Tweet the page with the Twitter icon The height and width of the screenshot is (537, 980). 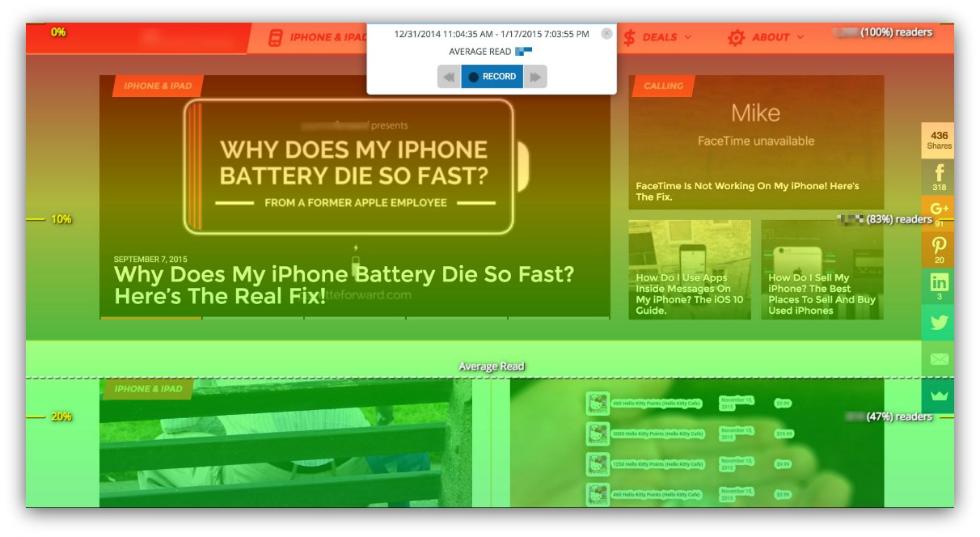coord(939,322)
